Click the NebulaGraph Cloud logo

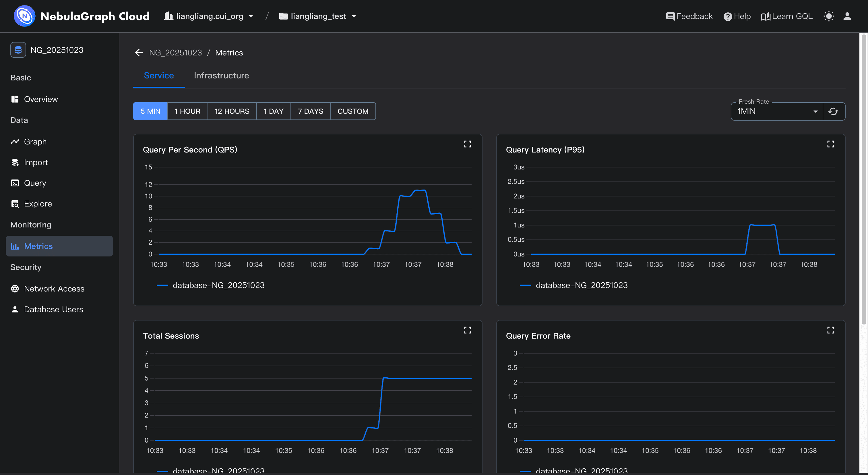(x=24, y=16)
